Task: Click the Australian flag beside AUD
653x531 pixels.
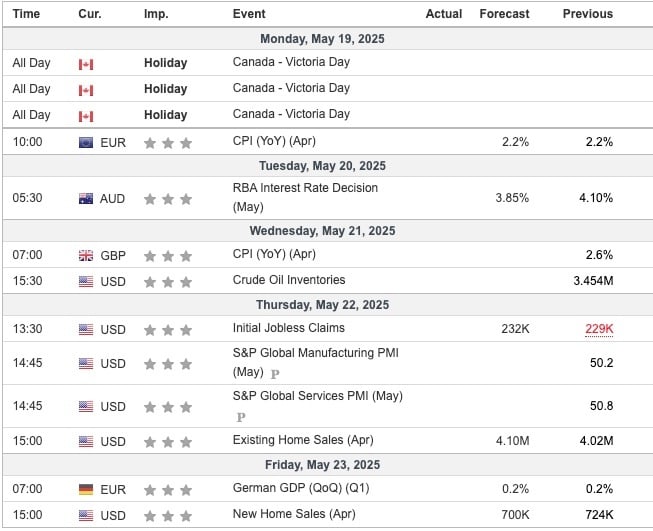Action: (x=86, y=199)
